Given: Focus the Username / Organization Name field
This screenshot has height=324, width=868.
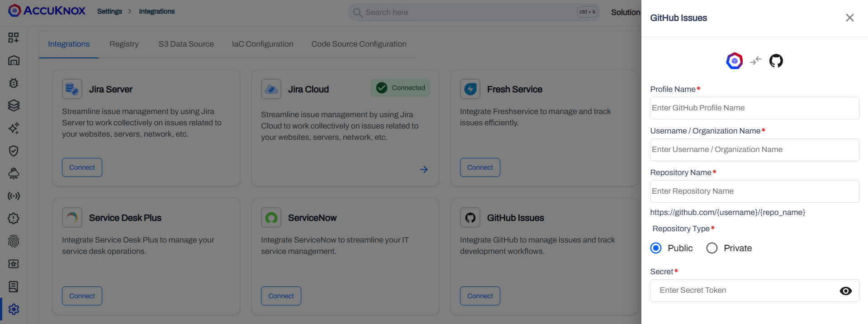Looking at the screenshot, I should click(x=754, y=150).
